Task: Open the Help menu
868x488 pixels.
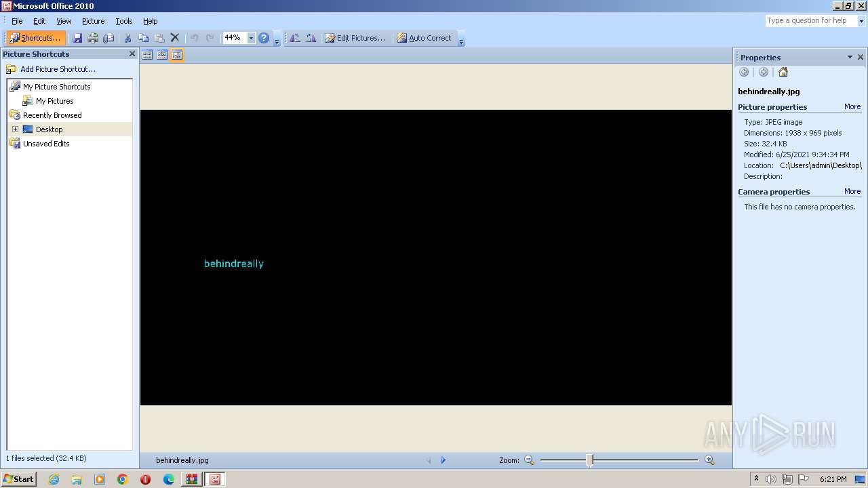Action: [151, 21]
